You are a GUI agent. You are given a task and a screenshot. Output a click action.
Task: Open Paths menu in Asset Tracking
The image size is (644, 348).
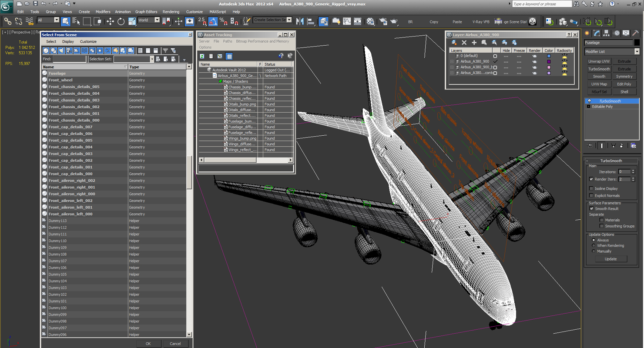pyautogui.click(x=228, y=41)
